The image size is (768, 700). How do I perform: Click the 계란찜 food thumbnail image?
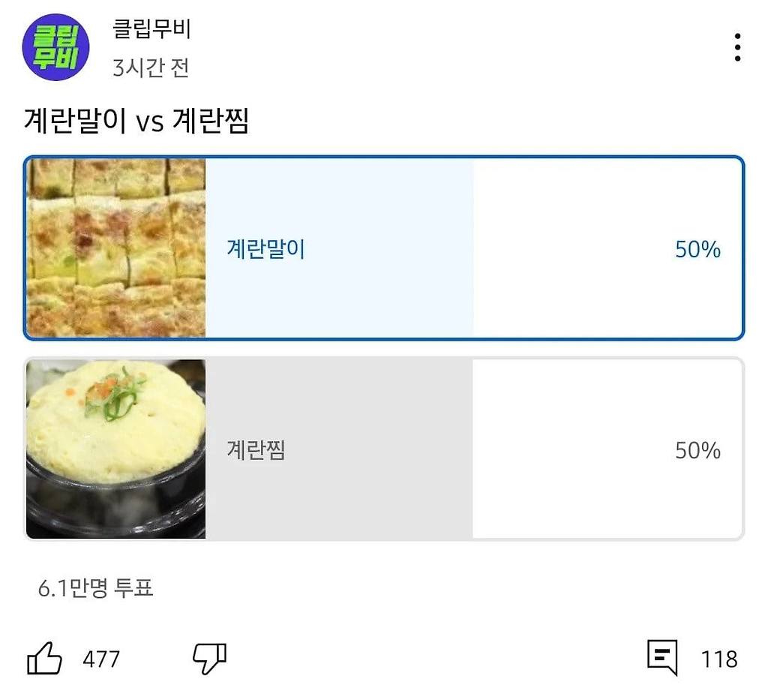pos(116,448)
